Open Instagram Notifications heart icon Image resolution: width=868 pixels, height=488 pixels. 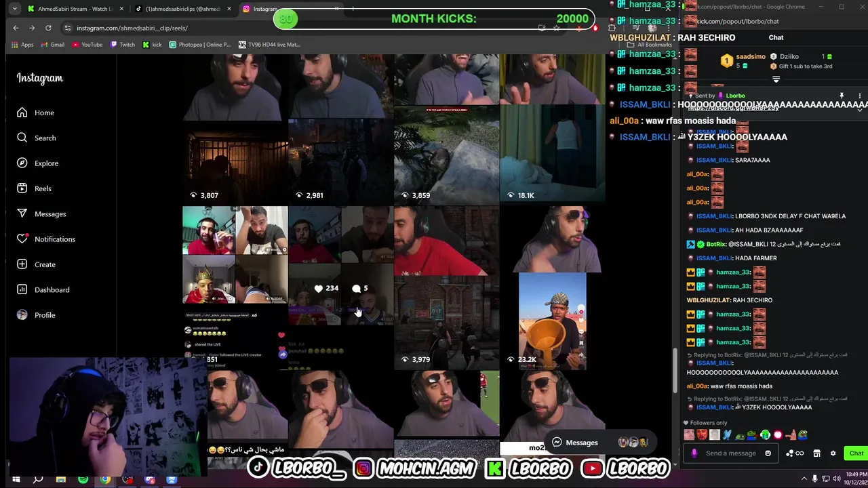22,239
